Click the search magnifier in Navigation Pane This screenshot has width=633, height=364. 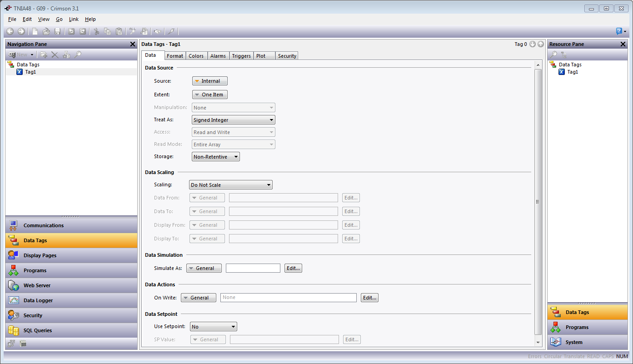78,55
